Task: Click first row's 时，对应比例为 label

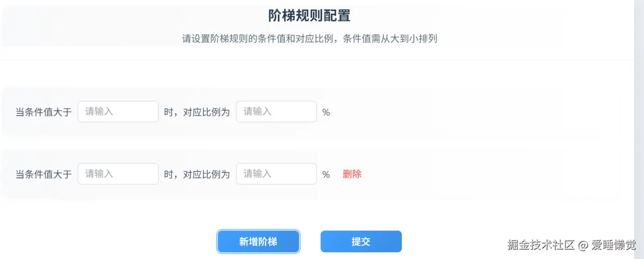Action: [x=197, y=112]
